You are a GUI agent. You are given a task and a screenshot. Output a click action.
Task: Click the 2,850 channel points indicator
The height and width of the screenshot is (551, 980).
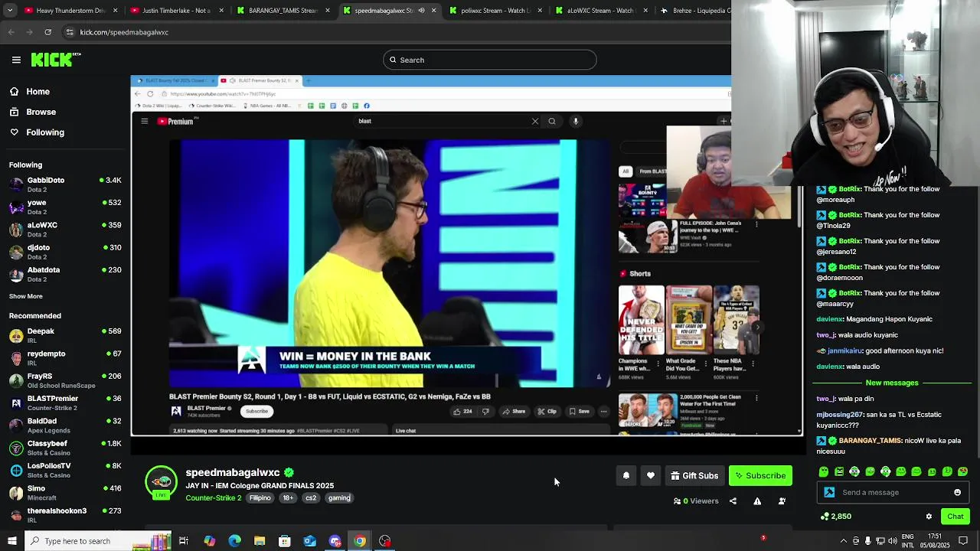point(836,517)
